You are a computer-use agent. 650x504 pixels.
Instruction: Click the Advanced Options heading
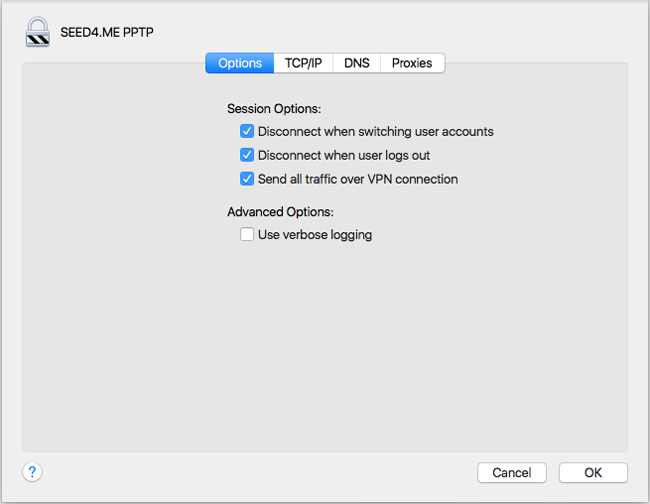pyautogui.click(x=280, y=212)
